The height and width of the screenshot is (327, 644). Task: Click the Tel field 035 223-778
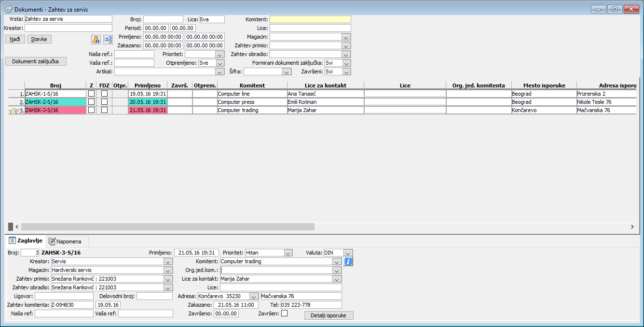311,305
